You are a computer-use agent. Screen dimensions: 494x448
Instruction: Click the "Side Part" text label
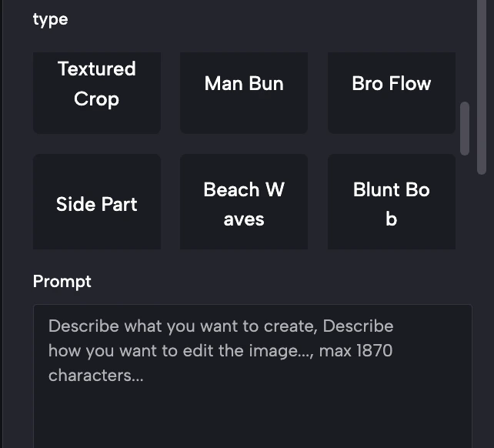pyautogui.click(x=97, y=204)
